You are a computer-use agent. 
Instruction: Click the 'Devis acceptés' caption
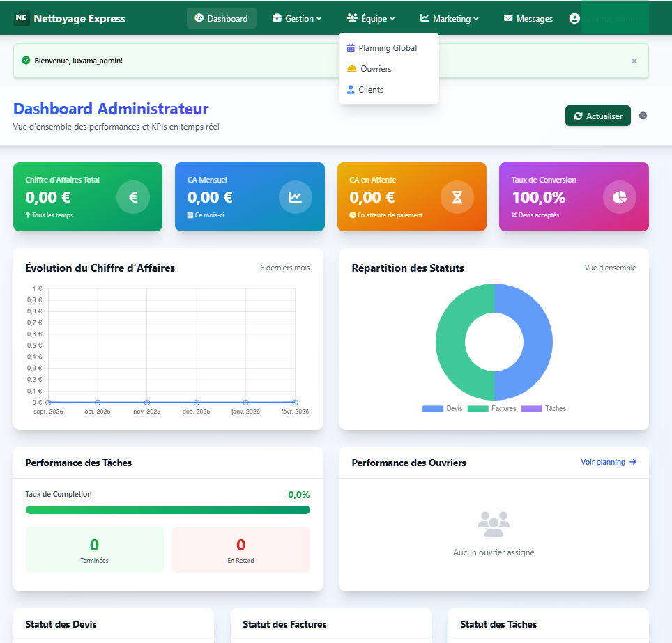tap(539, 215)
